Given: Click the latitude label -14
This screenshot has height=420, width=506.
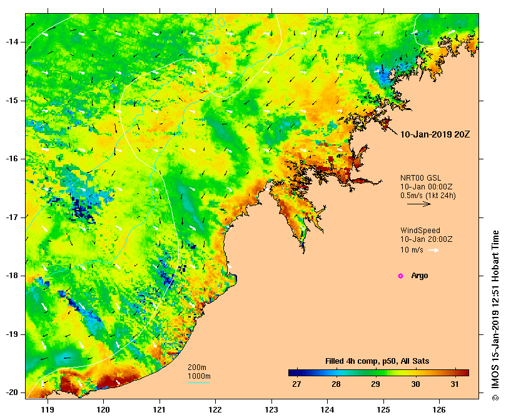Looking at the screenshot, I should pyautogui.click(x=13, y=42).
